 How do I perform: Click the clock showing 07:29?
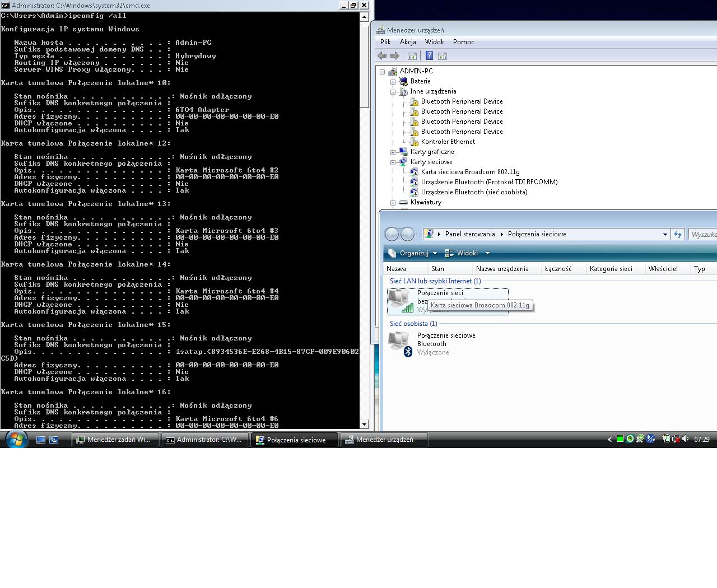pos(702,440)
